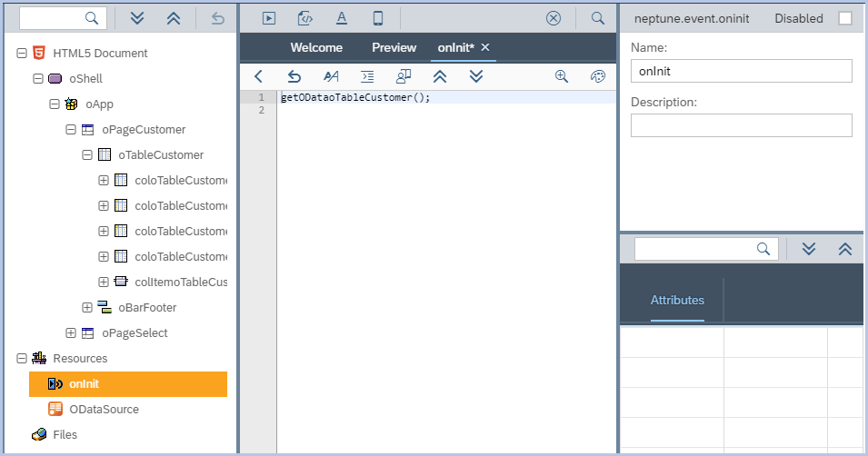
Task: Indent code with the indent icon
Action: (367, 76)
